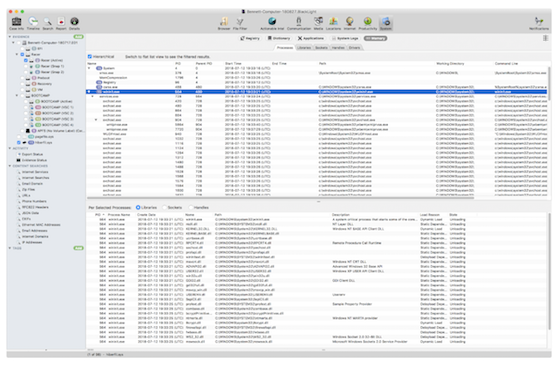Select the Sockets radio button
The height and width of the screenshot is (367, 560).
(x=165, y=207)
